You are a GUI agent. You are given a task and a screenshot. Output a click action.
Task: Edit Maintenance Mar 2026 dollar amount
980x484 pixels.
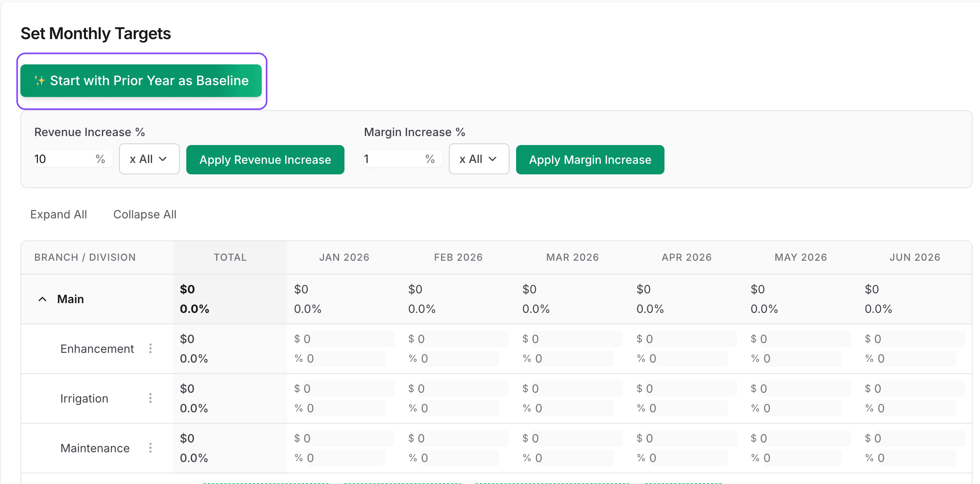(577, 438)
